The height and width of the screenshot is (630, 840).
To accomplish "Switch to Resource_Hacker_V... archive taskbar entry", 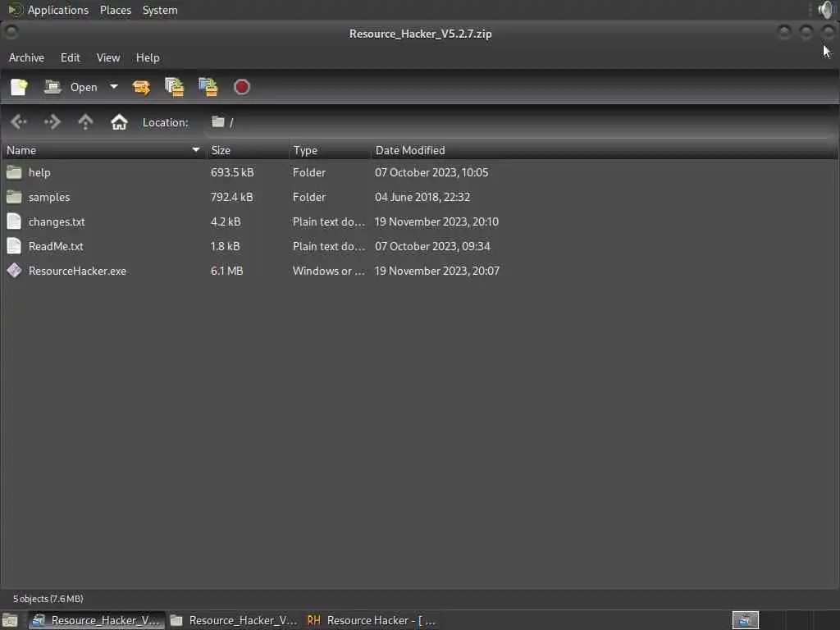I will point(97,620).
